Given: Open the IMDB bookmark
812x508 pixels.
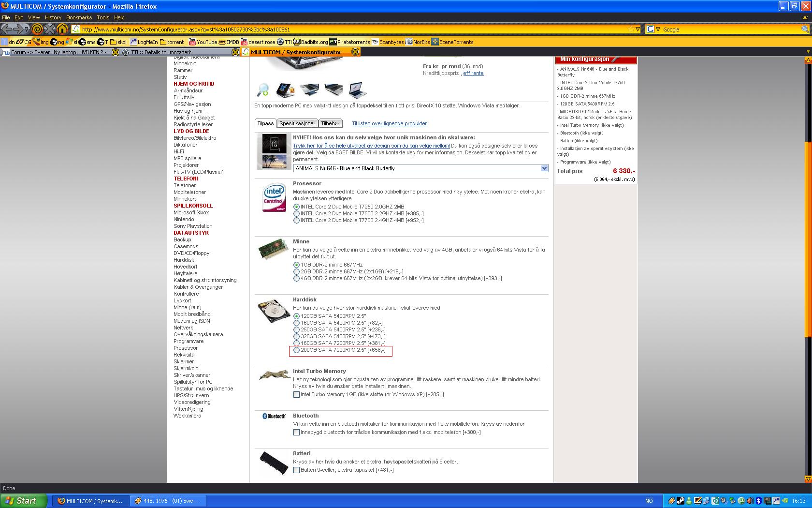Looking at the screenshot, I should [229, 42].
